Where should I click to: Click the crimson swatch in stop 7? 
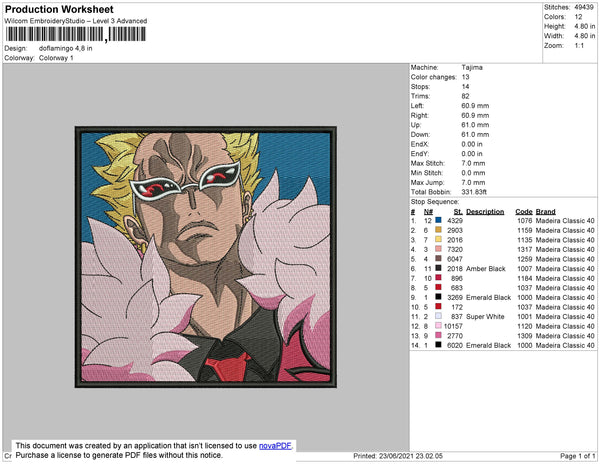438,278
